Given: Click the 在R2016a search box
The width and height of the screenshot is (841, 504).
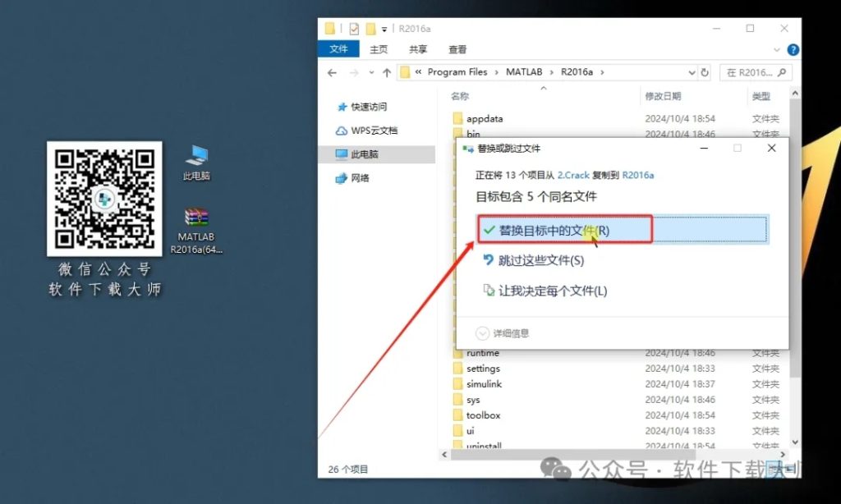Looking at the screenshot, I should (751, 72).
